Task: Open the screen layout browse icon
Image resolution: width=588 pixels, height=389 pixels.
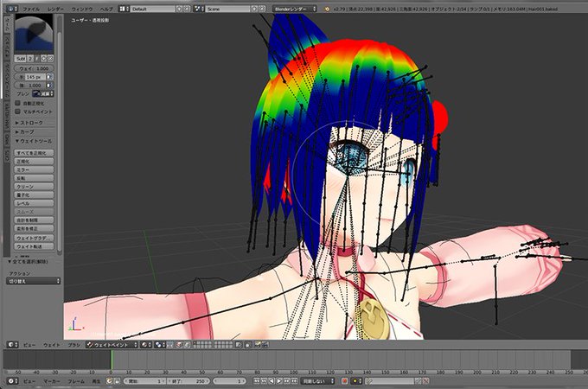Action: (x=125, y=9)
